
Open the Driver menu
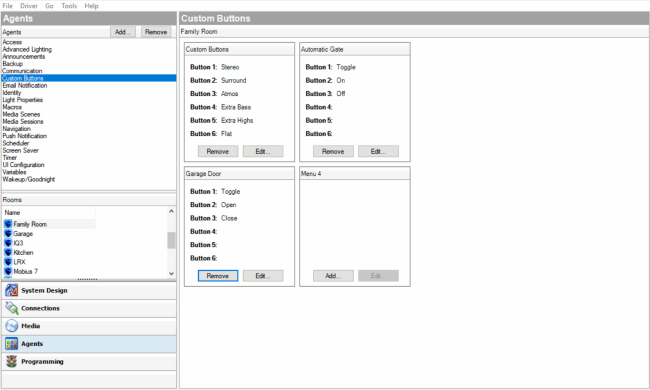click(29, 6)
